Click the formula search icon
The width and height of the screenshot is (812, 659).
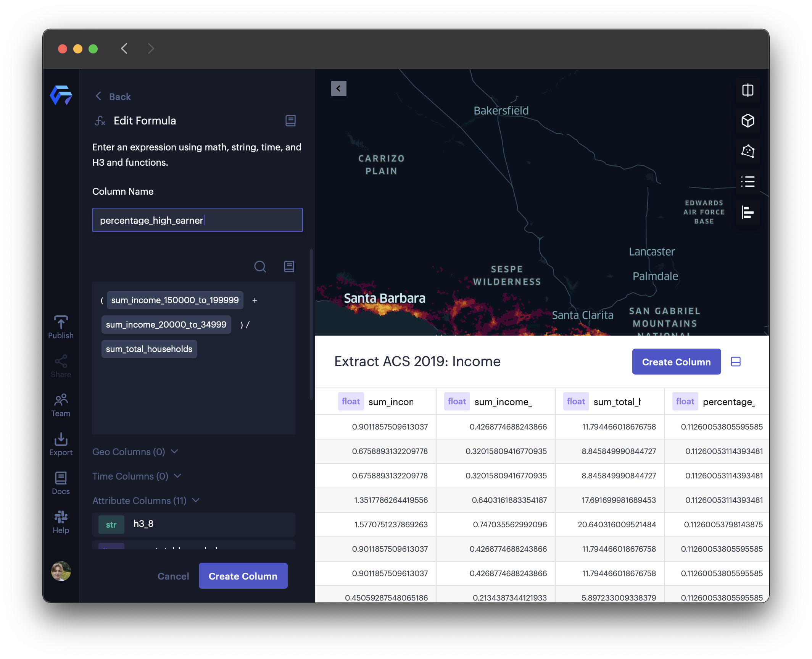click(x=260, y=266)
